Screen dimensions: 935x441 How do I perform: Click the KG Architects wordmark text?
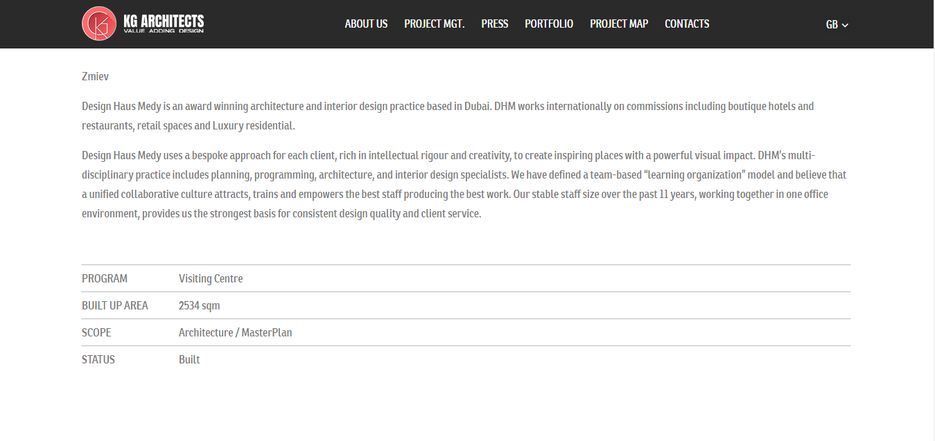tap(163, 24)
